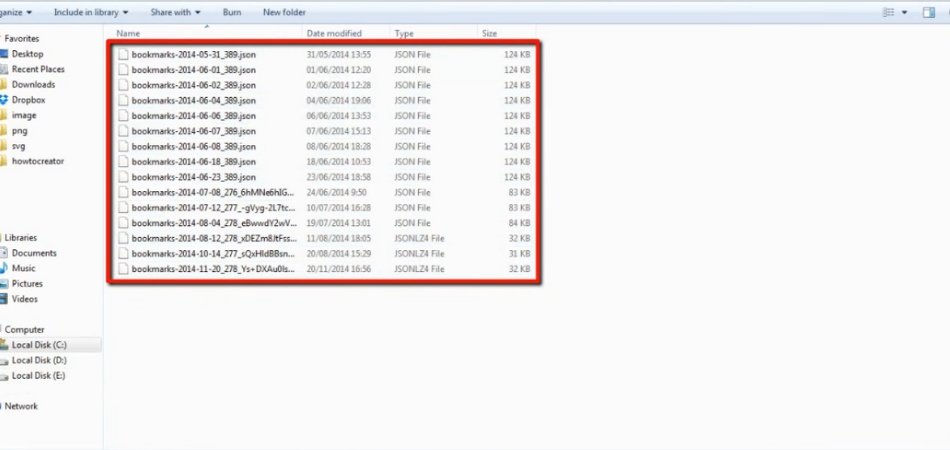Select file bookmarks-2014-05-31_389.json
Viewport: 950px width, 450px height.
(193, 54)
